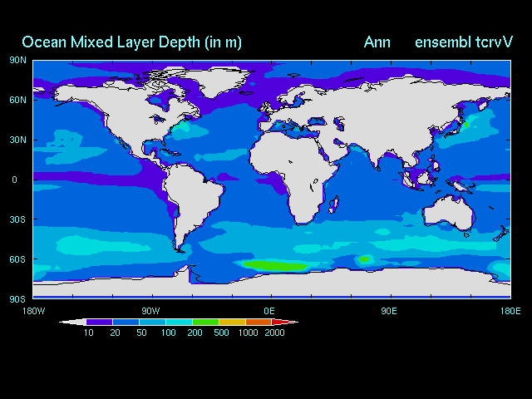This screenshot has height=399, width=532.
Task: Click the '180W' longitude axis label
Action: (33, 311)
